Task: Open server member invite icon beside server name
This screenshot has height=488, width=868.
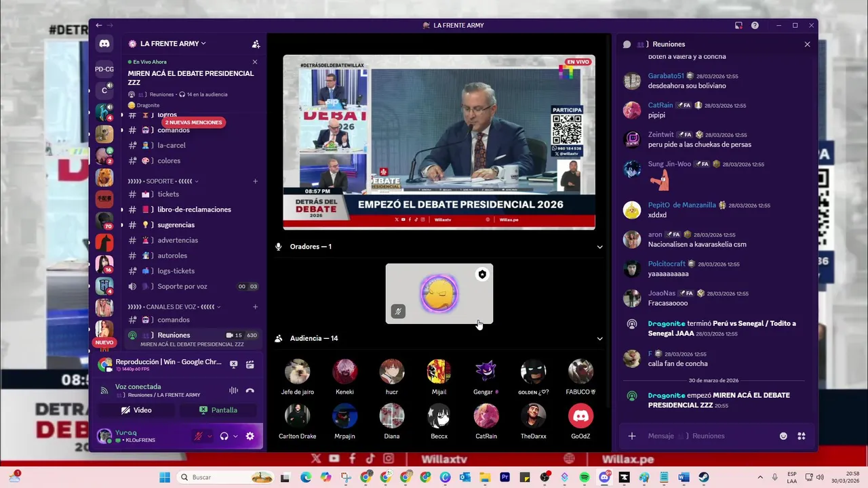Action: tap(256, 44)
